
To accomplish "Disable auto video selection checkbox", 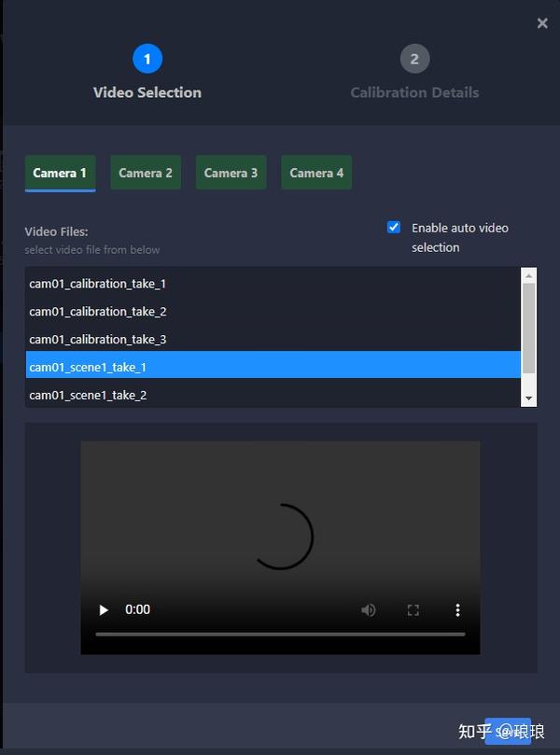I will pos(393,227).
